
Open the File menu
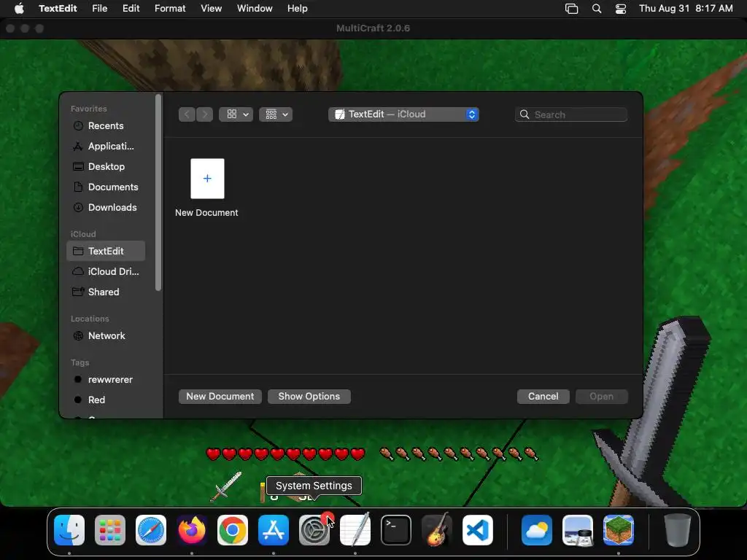coord(99,9)
